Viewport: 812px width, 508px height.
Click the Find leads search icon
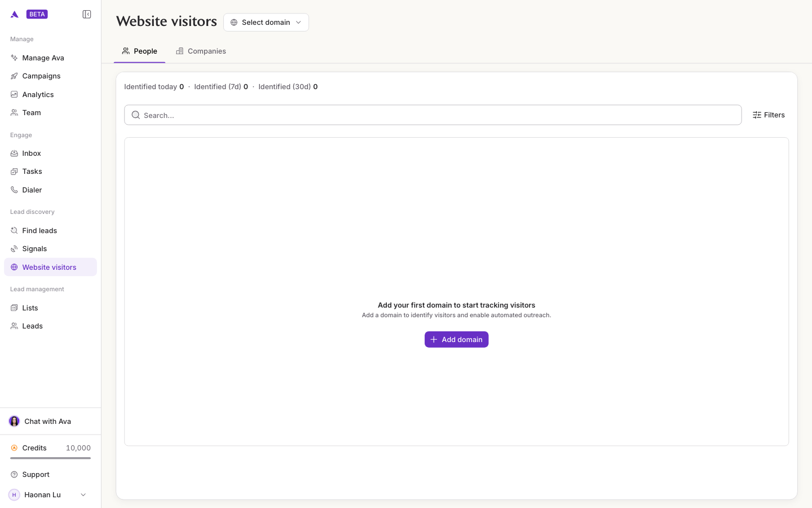14,230
